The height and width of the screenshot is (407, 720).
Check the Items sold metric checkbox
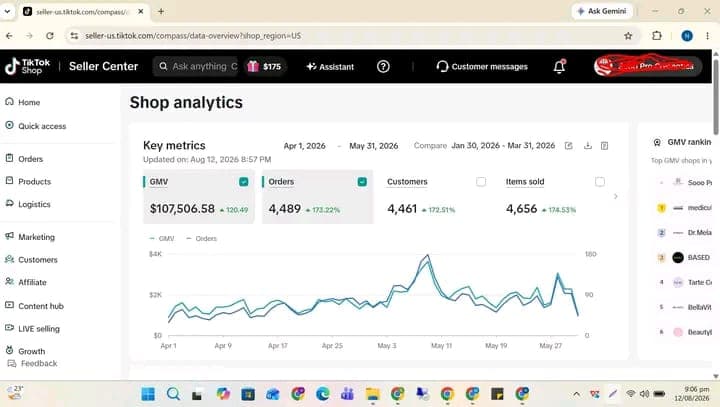tap(600, 182)
